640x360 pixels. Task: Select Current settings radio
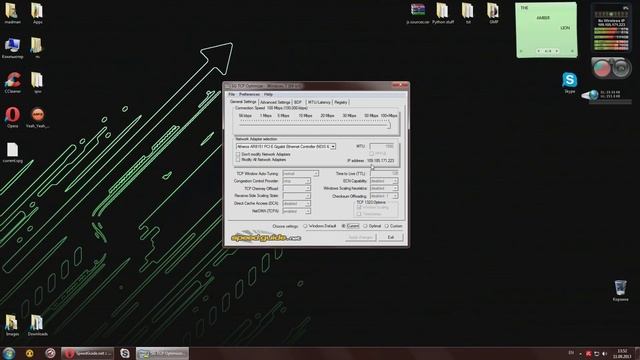click(344, 226)
